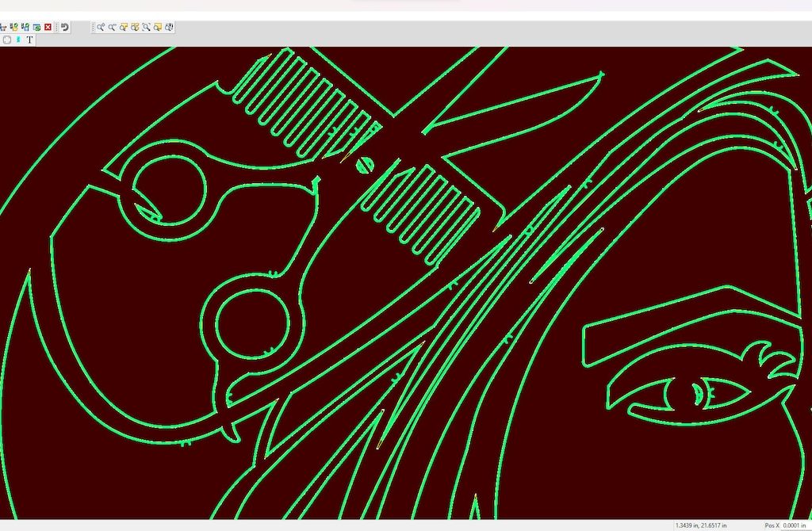812x531 pixels.
Task: Click inside the lower scissor handle ring
Action: (251, 323)
